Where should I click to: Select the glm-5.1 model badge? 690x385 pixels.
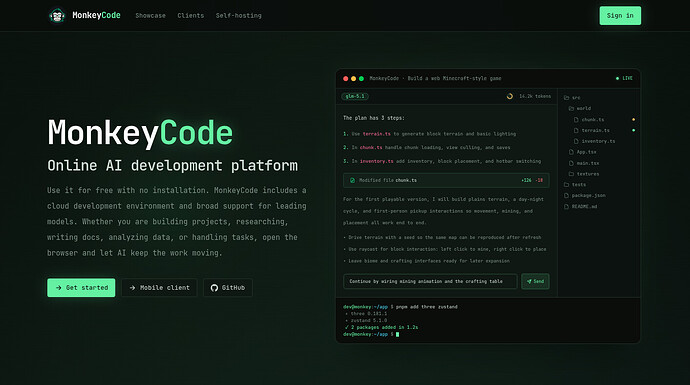coord(355,96)
